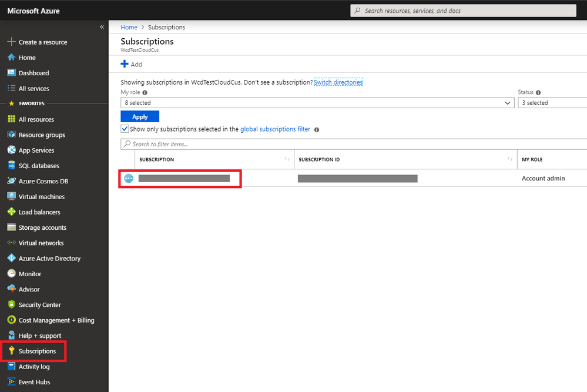This screenshot has width=587, height=392.
Task: Click the blue Apply button
Action: pos(140,116)
